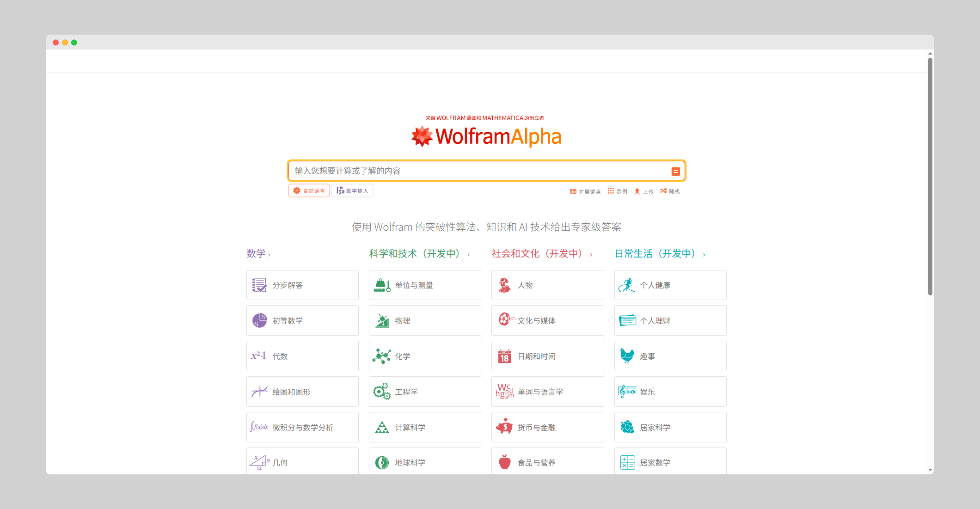Open the 人物 text label
The width and height of the screenshot is (980, 509).
click(x=525, y=285)
